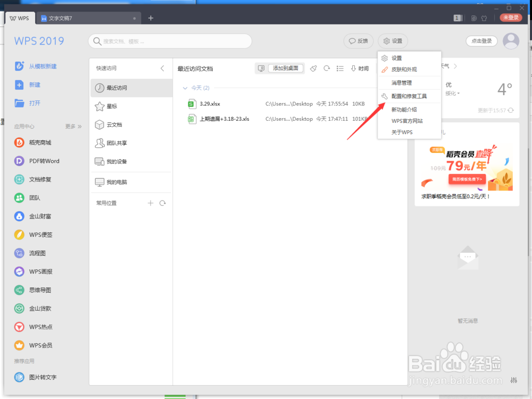This screenshot has width=532, height=399.
Task: Open 金山贷款 app
Action: [32, 309]
